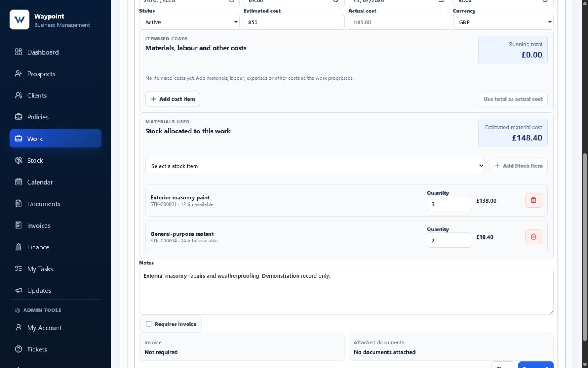Screen dimensions: 588x368
Task: Click the £138.00 line price
Action: point(486,201)
